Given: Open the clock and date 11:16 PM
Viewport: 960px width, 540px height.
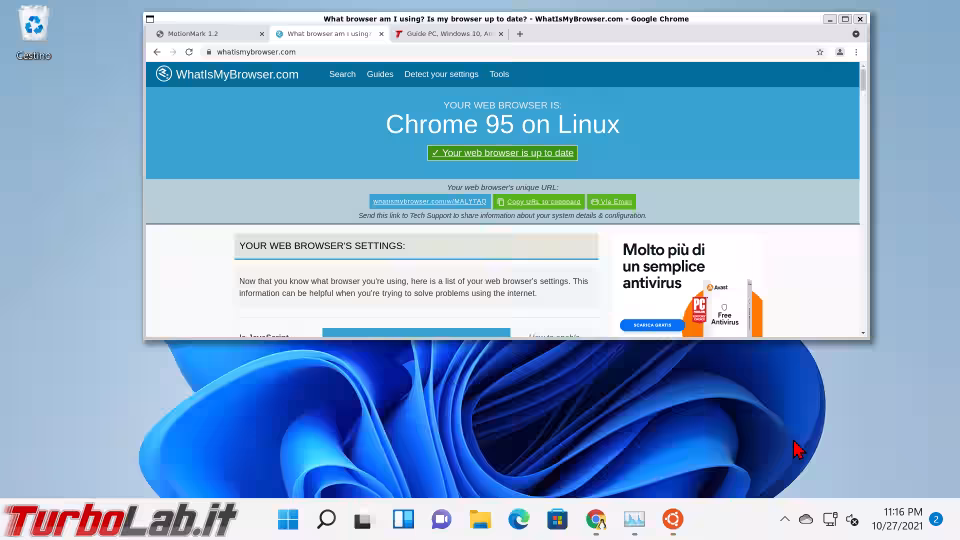Looking at the screenshot, I should 898,519.
